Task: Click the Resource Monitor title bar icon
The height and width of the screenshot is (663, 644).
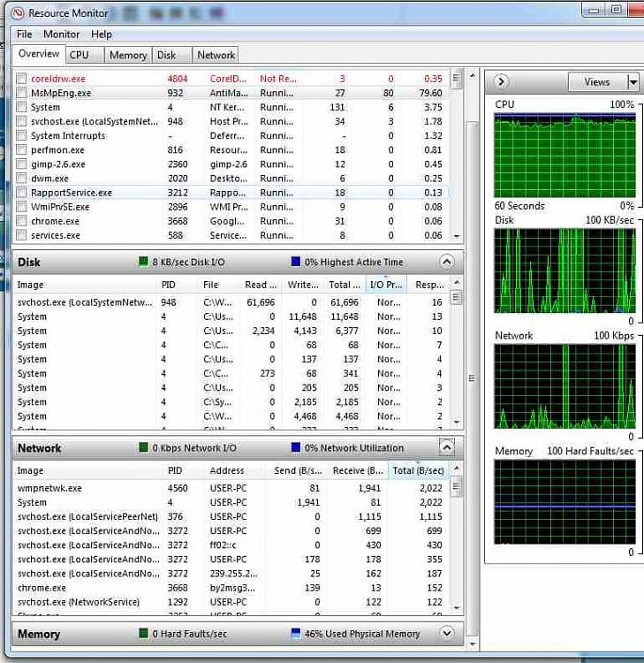Action: pos(18,13)
